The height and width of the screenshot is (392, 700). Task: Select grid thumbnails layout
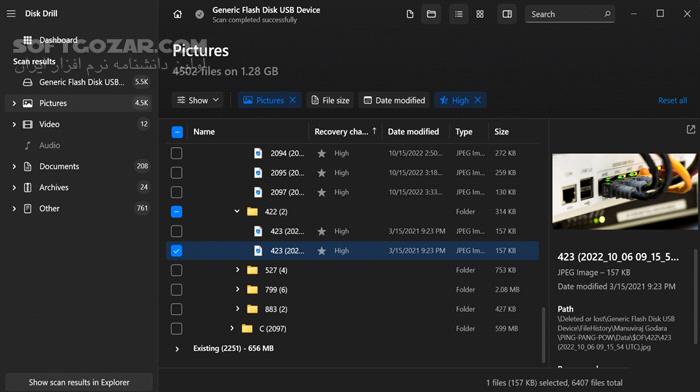tap(480, 14)
